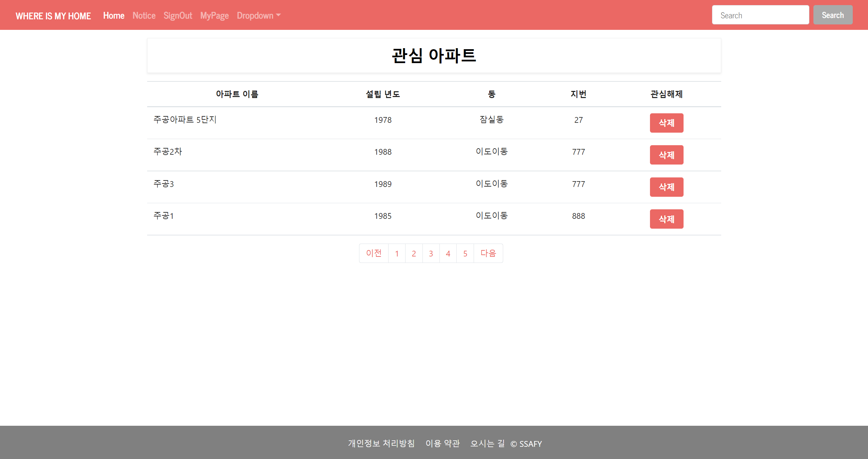Click SignOut in the navigation bar
Viewport: 868px width, 459px height.
pos(178,16)
